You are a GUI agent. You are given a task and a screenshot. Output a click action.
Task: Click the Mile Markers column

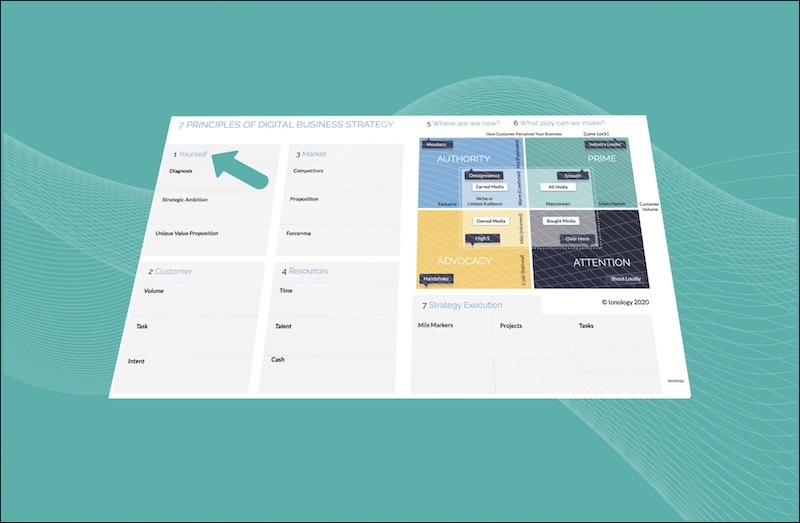coord(434,325)
